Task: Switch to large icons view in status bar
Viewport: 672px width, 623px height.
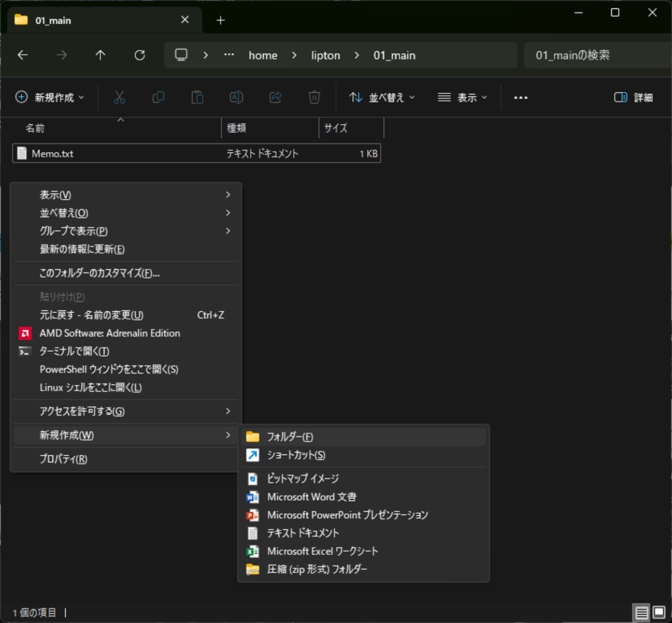Action: 659,613
